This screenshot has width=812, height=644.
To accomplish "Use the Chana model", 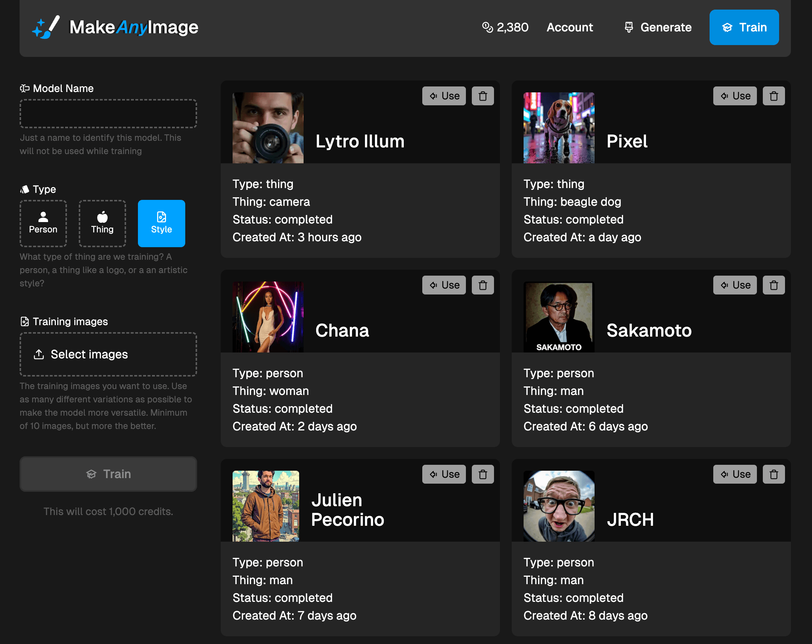I will click(x=444, y=285).
